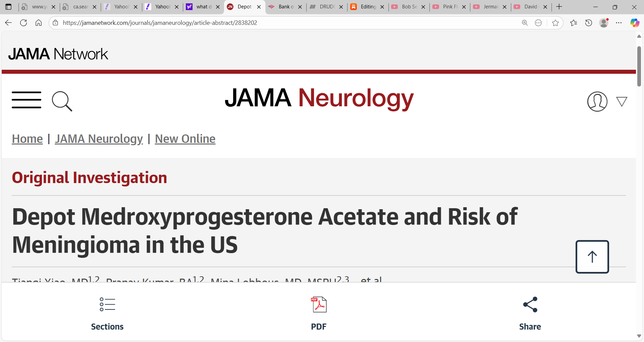Open the Copilot sidebar
This screenshot has height=342, width=644.
click(x=635, y=23)
